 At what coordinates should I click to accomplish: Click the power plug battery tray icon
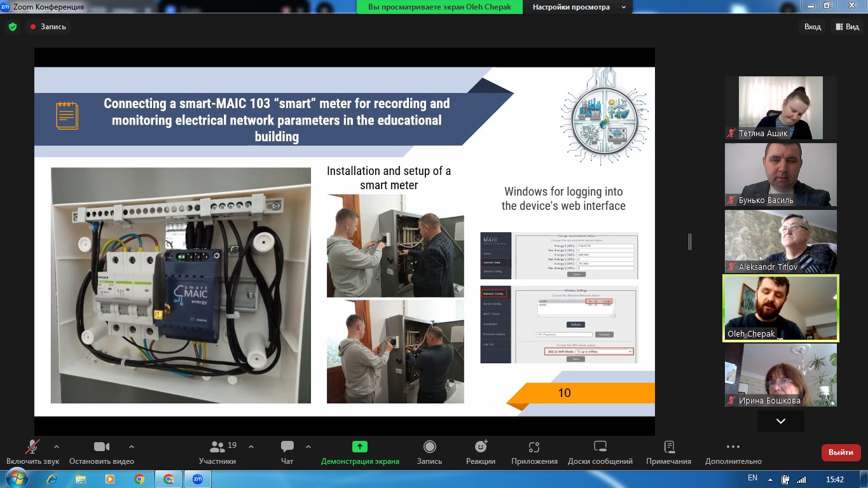(x=786, y=480)
